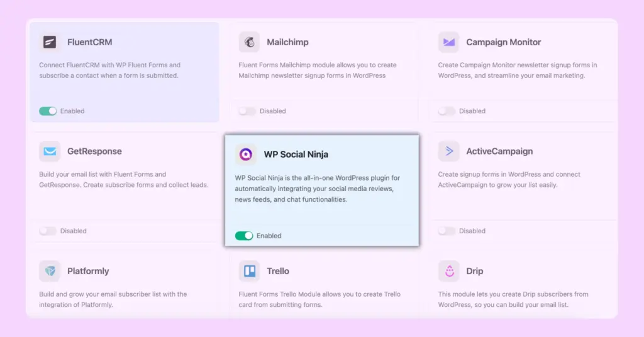Click the Platformly heading text
Viewport: 644px width, 337px height.
point(88,271)
